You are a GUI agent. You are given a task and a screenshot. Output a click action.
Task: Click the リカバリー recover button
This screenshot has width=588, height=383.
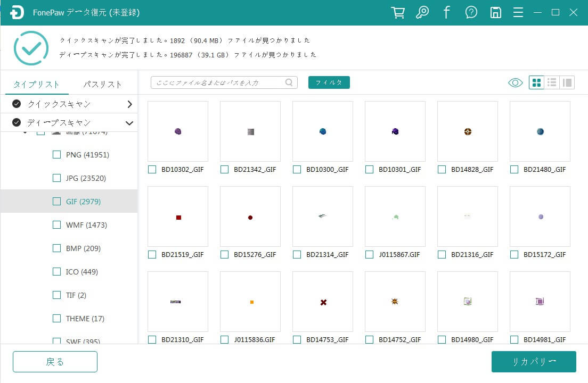point(534,362)
